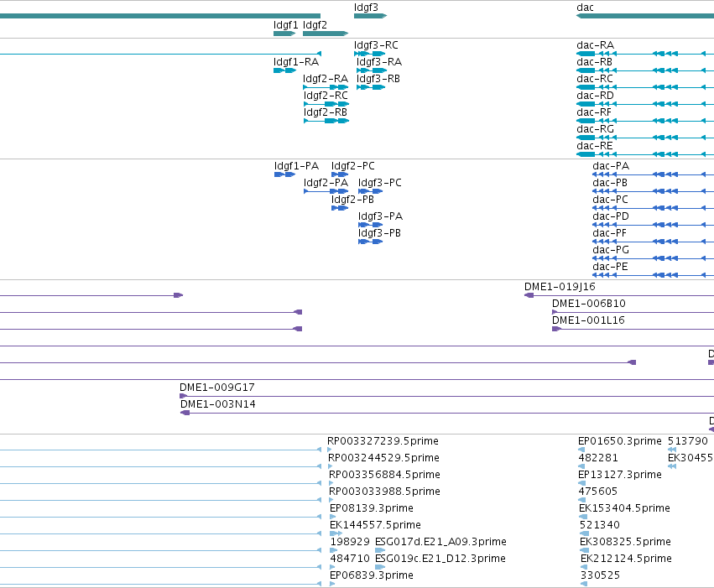
Task: Click the Idgf3-RA transcript label
Action: tap(379, 62)
